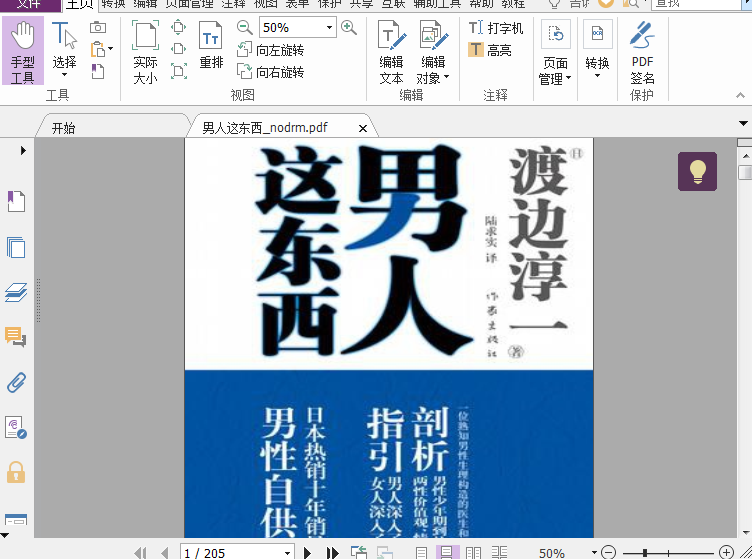Click the status bar zoom out minus button
The image size is (752, 559).
pyautogui.click(x=608, y=552)
